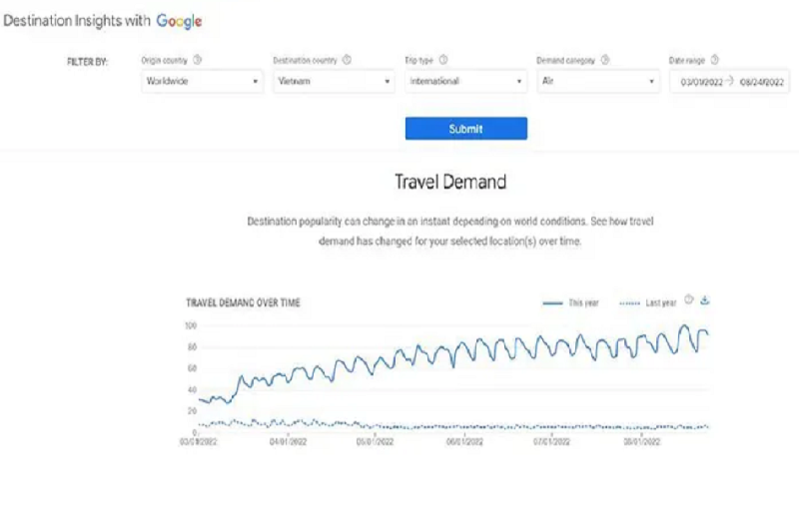The image size is (799, 532).
Task: Click the Destination Insights header title
Action: click(x=77, y=21)
